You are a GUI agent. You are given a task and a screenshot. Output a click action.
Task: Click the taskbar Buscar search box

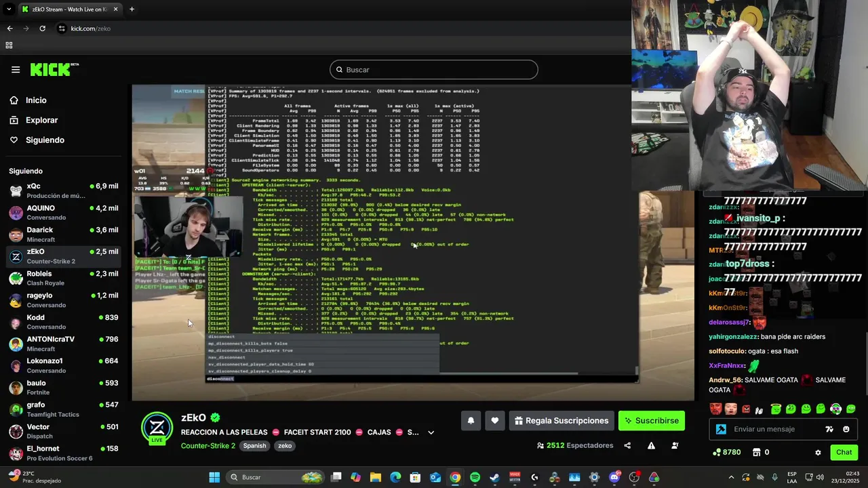click(x=275, y=477)
